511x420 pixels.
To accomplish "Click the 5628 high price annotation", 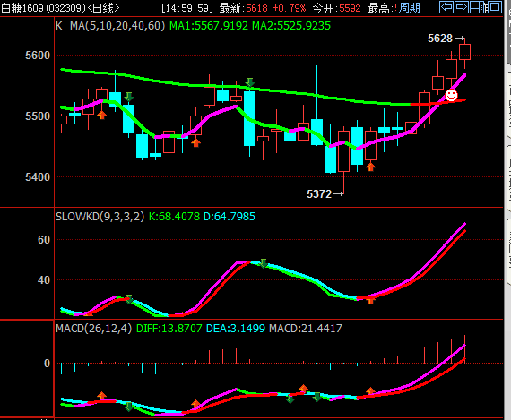I will coord(440,39).
